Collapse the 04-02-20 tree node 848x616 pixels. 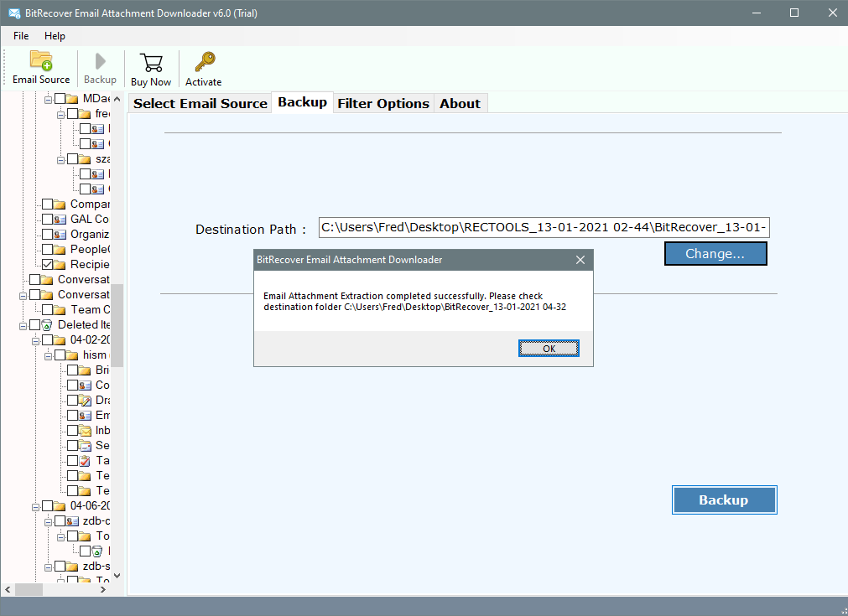35,341
